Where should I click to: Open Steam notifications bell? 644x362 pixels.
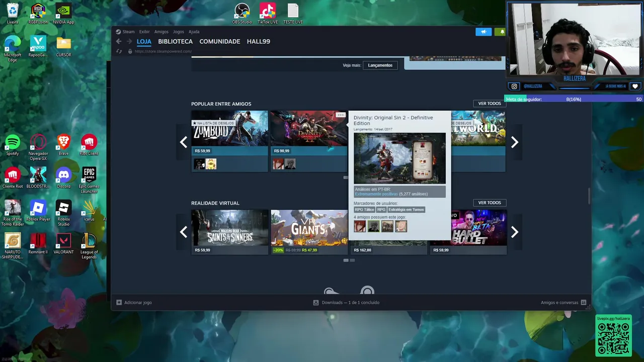[501, 32]
